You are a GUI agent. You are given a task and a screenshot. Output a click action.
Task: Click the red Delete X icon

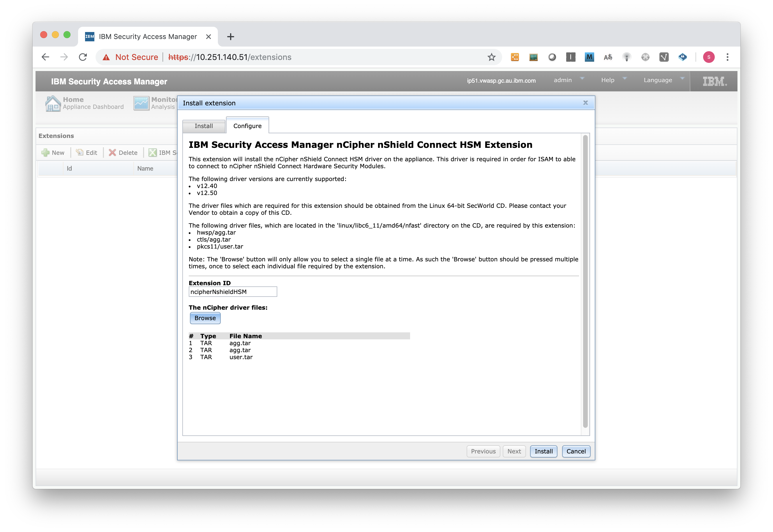click(x=113, y=152)
